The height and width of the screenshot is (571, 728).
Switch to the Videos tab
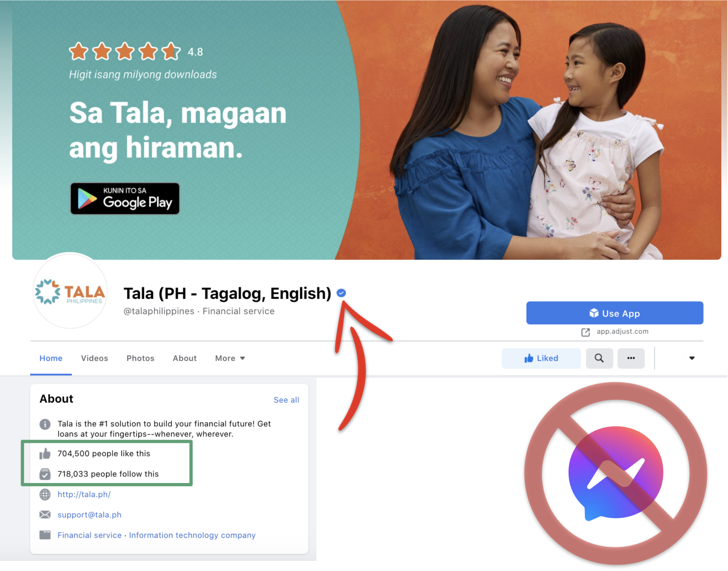coord(95,359)
